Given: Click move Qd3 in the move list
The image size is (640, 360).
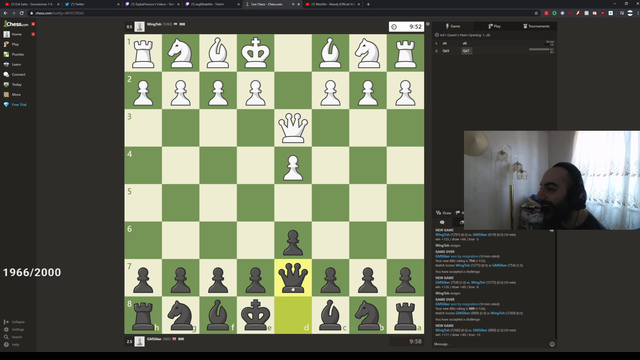Looking at the screenshot, I should click(x=446, y=51).
